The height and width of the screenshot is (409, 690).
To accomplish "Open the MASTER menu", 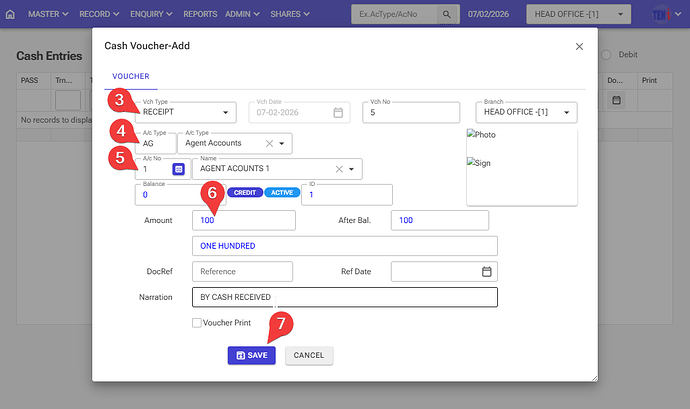I will coord(46,15).
